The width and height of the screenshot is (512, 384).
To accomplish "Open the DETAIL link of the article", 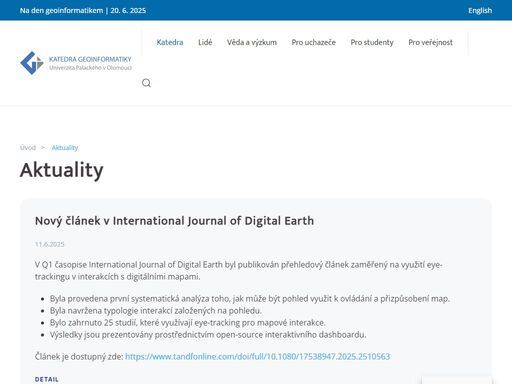I will pyautogui.click(x=47, y=379).
